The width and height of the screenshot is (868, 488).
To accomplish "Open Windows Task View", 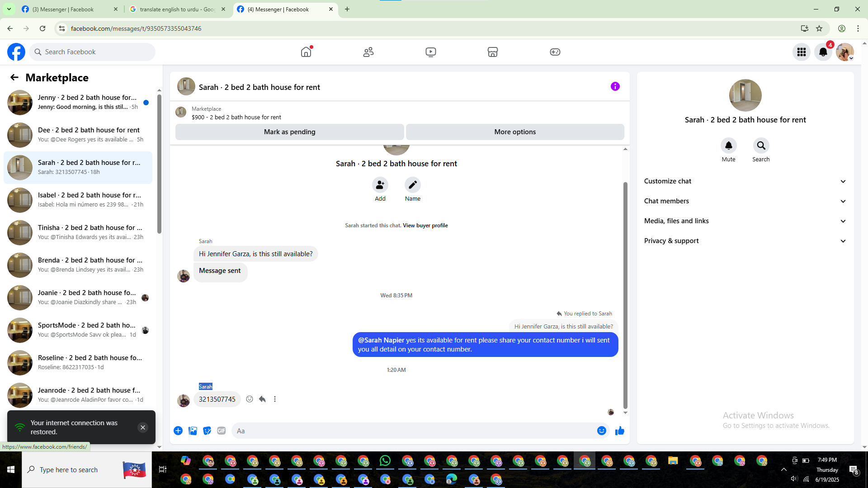I will (x=163, y=469).
